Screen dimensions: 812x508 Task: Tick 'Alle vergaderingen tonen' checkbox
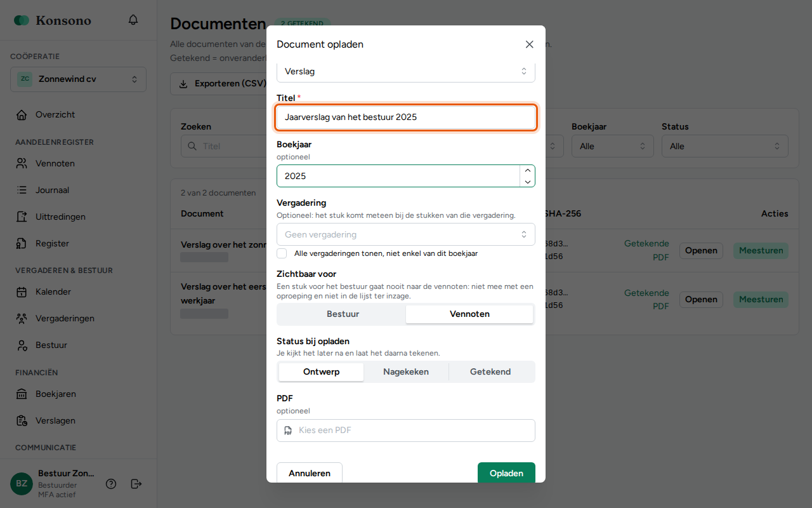click(x=282, y=253)
